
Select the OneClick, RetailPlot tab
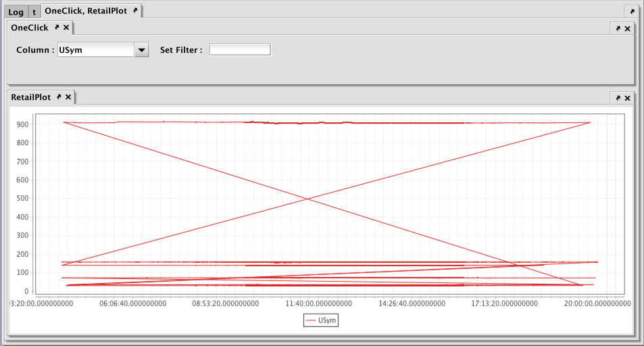[x=86, y=11]
